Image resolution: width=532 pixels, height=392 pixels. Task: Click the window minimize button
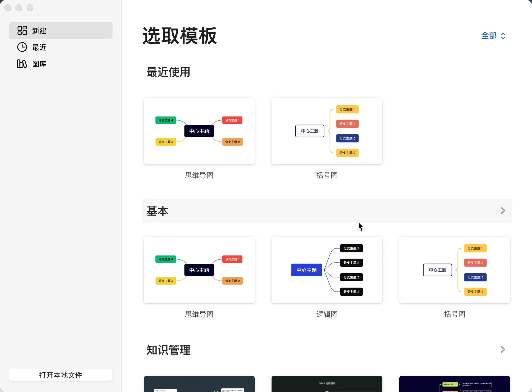(19, 8)
